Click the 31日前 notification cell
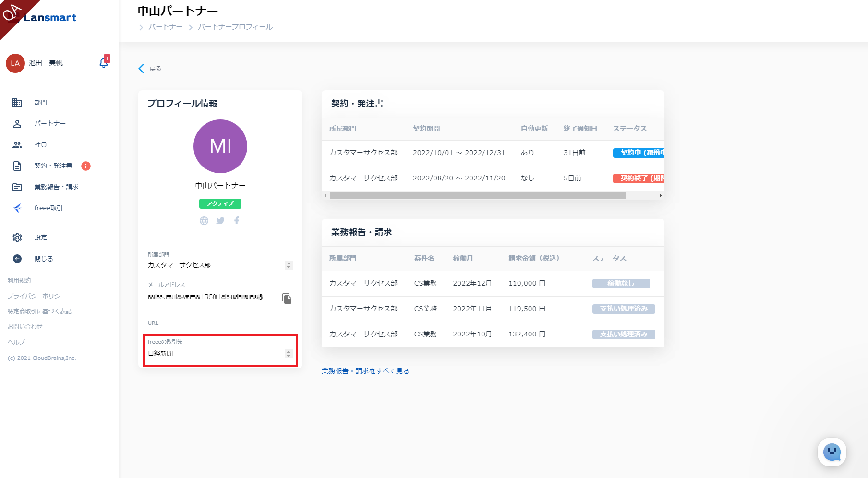The width and height of the screenshot is (868, 478). [575, 153]
